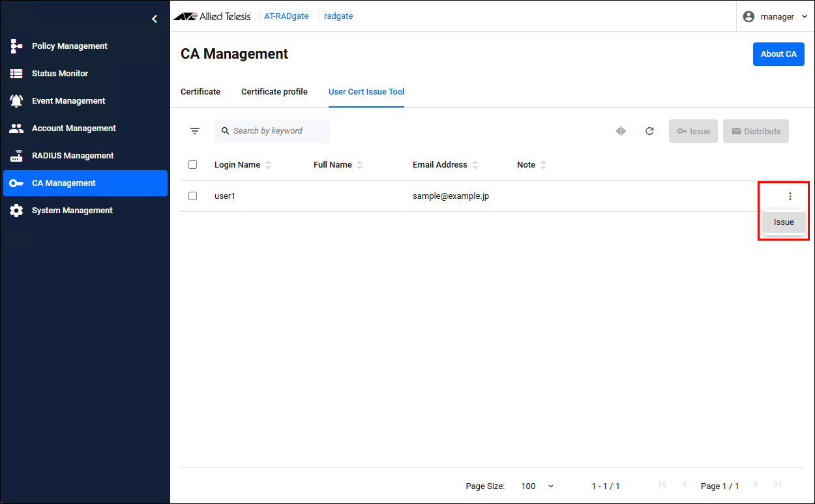
Task: Click the Policy Management icon
Action: 16,46
